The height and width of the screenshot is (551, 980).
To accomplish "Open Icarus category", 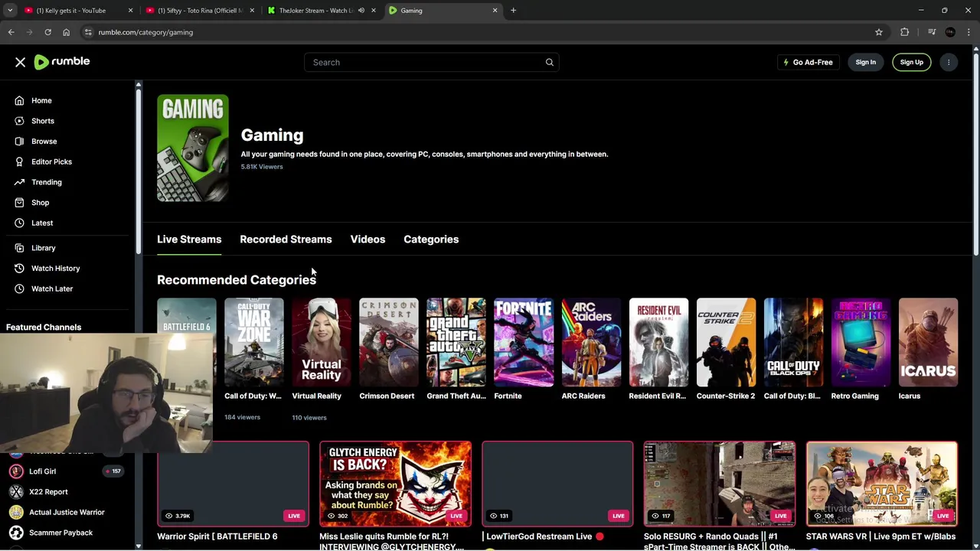I will tap(928, 342).
